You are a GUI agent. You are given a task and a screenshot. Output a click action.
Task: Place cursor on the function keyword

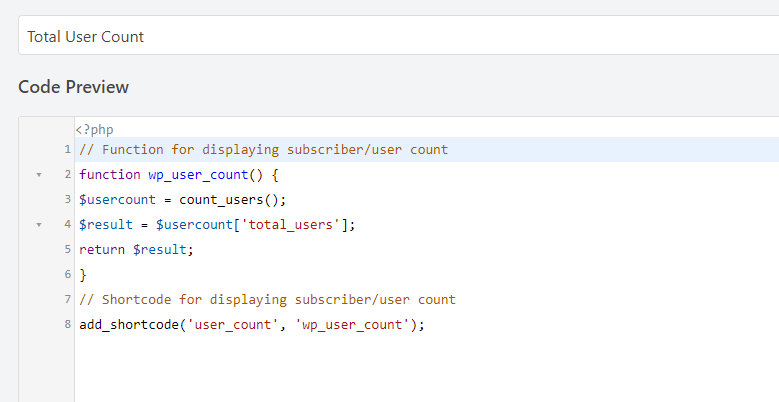[110, 175]
